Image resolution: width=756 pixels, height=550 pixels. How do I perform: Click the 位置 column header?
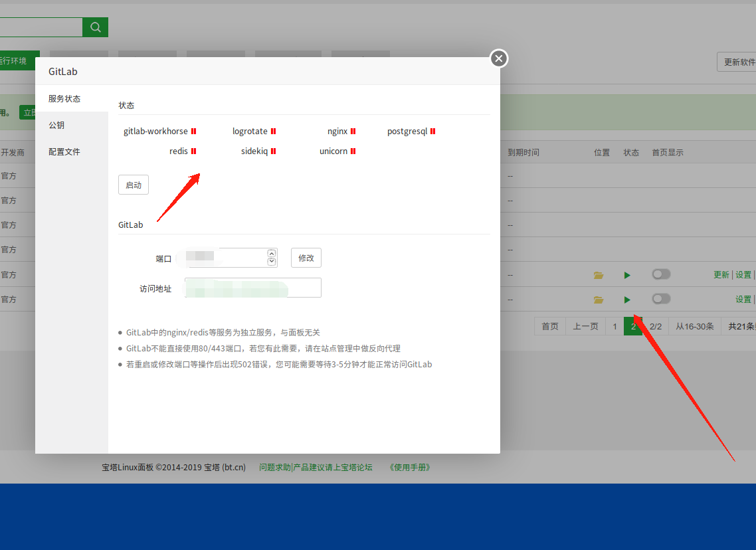(x=602, y=153)
